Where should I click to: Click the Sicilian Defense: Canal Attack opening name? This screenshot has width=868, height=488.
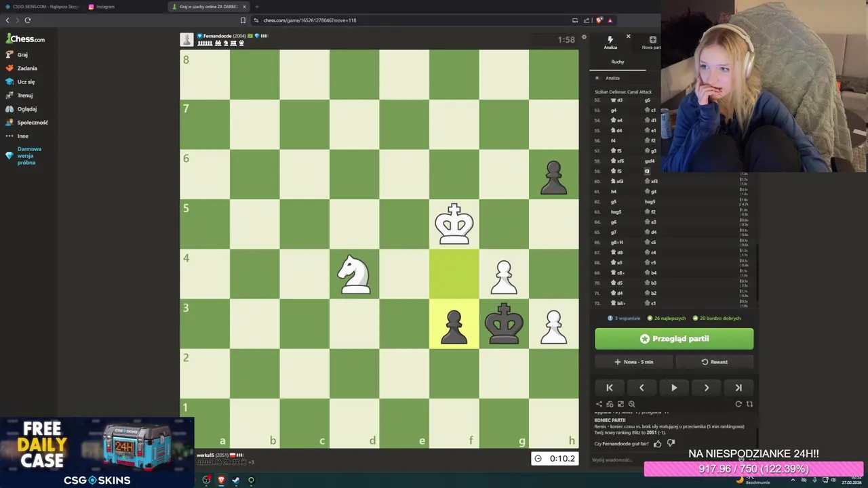(x=623, y=92)
